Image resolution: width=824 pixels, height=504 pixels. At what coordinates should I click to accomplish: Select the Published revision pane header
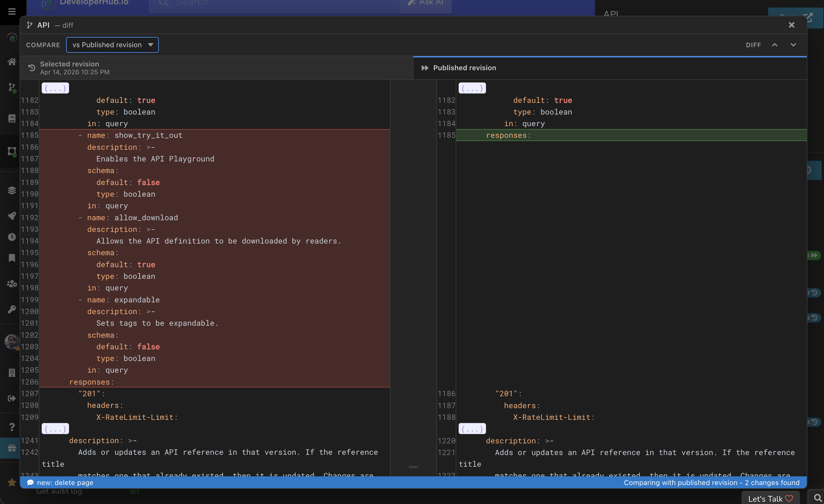pos(464,68)
